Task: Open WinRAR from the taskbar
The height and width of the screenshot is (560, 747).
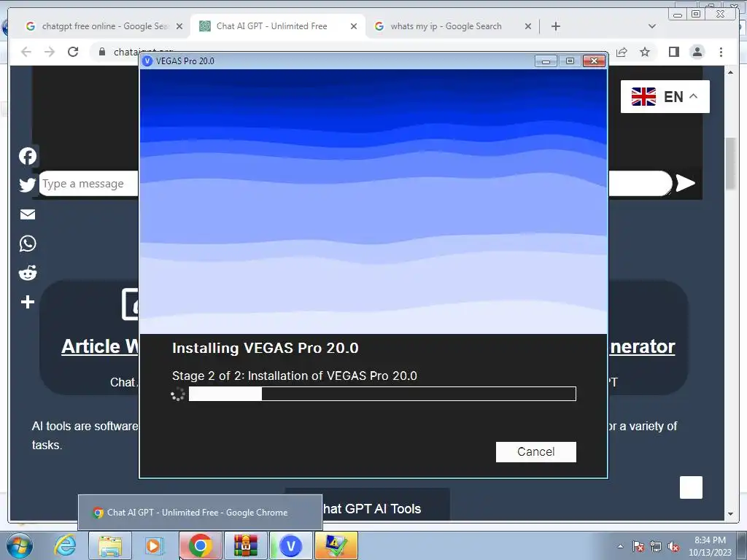Action: pyautogui.click(x=245, y=545)
